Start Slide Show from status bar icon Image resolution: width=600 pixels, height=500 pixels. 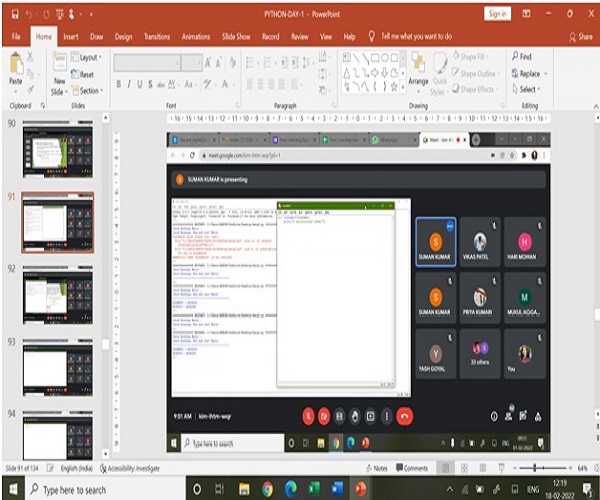coord(501,468)
